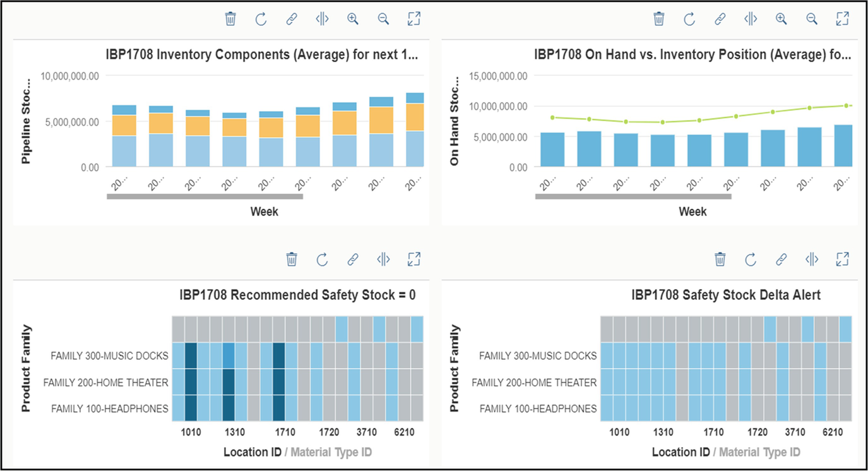The height and width of the screenshot is (471, 868).
Task: Click the Week scrollbar under Inventory Components chart
Action: [x=205, y=196]
